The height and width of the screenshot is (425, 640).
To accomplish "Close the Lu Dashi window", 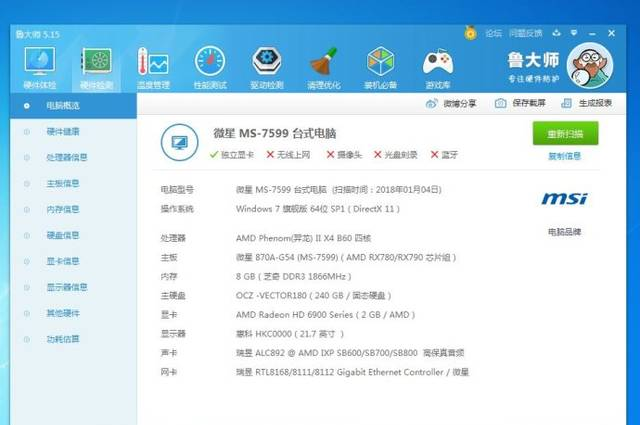I will pyautogui.click(x=611, y=33).
